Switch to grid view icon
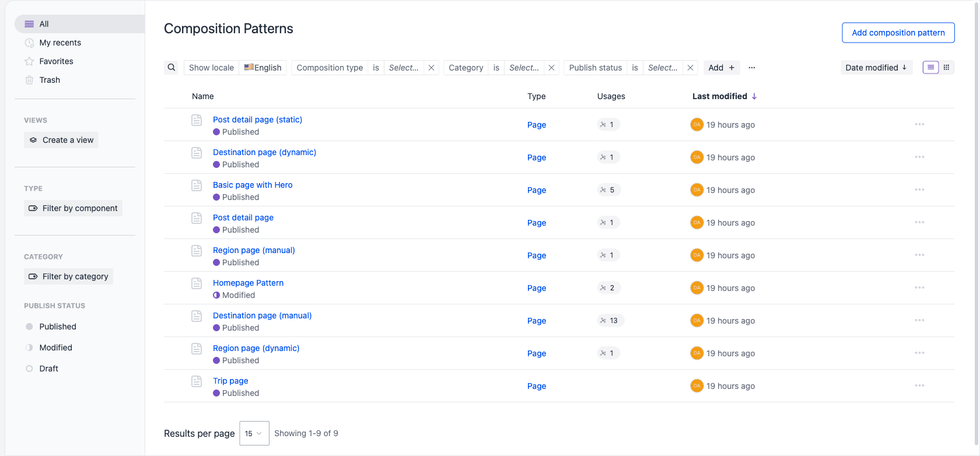The height and width of the screenshot is (456, 980). click(947, 68)
